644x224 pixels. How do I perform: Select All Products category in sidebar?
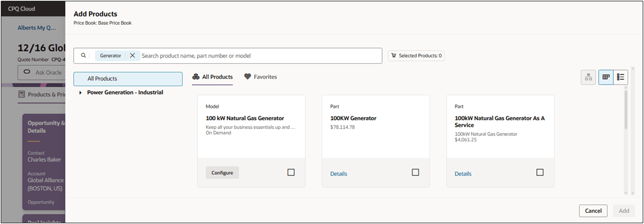(x=128, y=79)
